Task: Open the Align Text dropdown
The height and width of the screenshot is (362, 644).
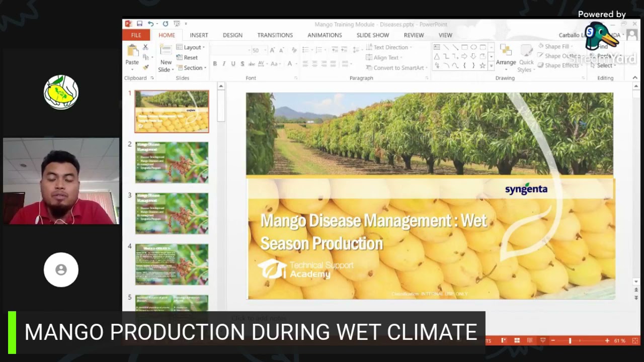Action: (x=384, y=58)
